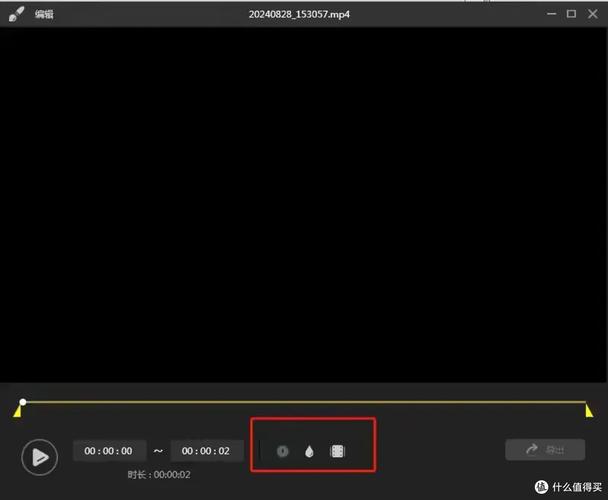Screen dimensions: 608x500
Task: Focus the end time 00:00:02 field
Action: pyautogui.click(x=206, y=451)
